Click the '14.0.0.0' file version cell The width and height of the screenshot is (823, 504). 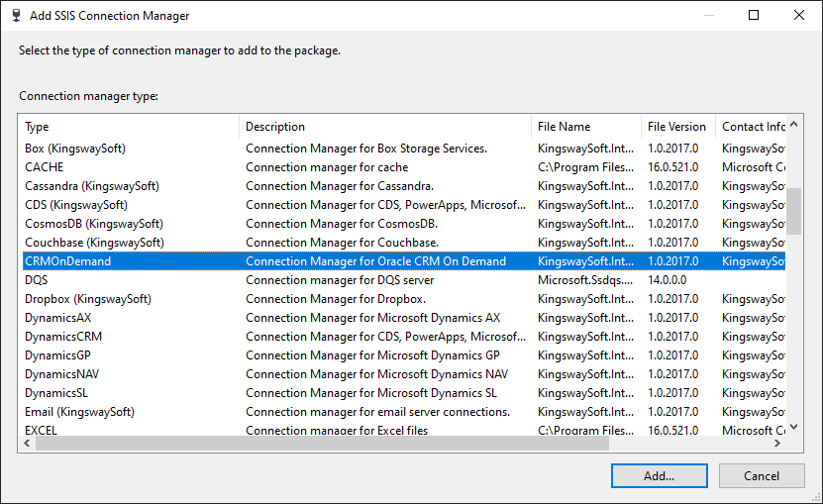(x=668, y=280)
